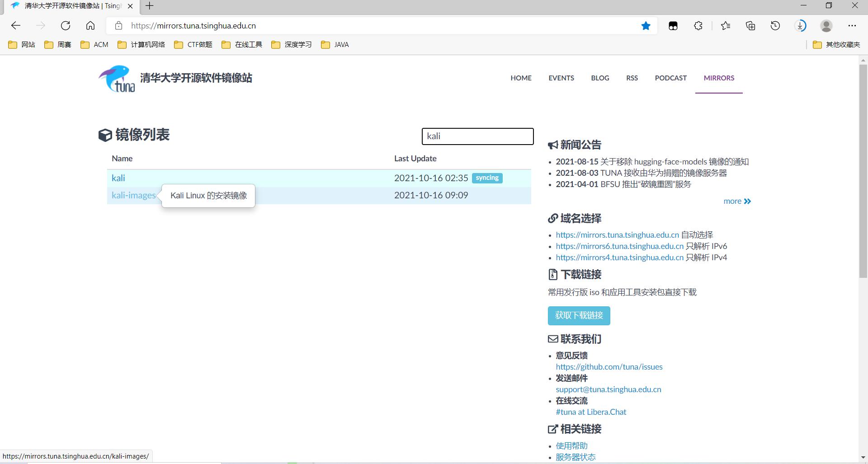
Task: Open the browsing History icon
Action: [x=775, y=26]
